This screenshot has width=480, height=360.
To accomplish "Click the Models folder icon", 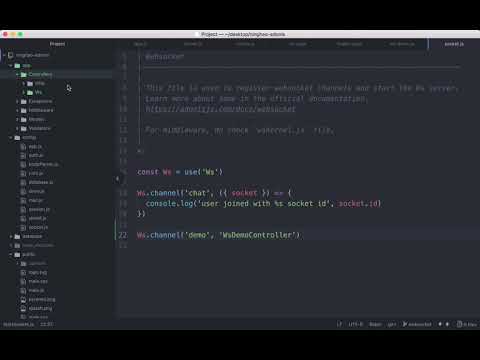I will tap(24, 119).
